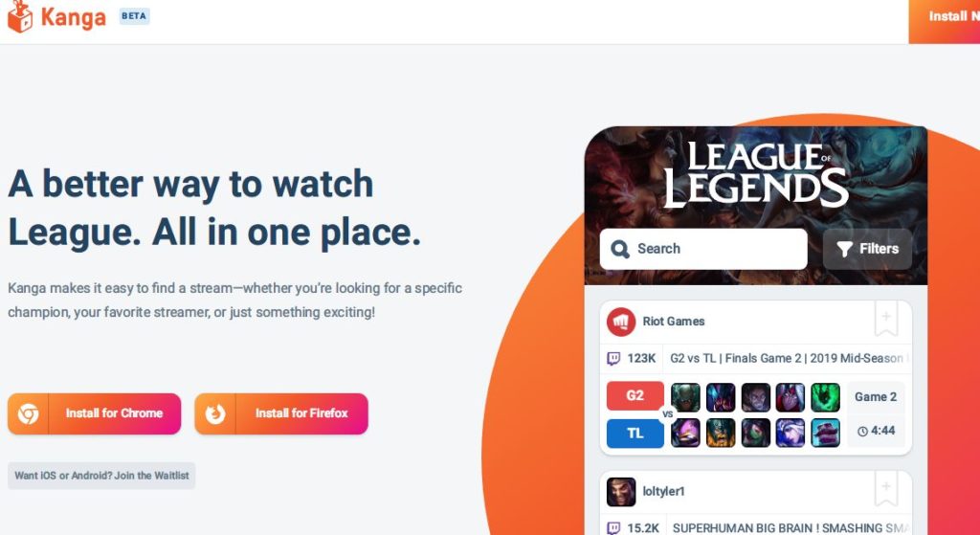The height and width of the screenshot is (535, 980).
Task: Open the iOS or Android waitlist link
Action: pyautogui.click(x=101, y=476)
